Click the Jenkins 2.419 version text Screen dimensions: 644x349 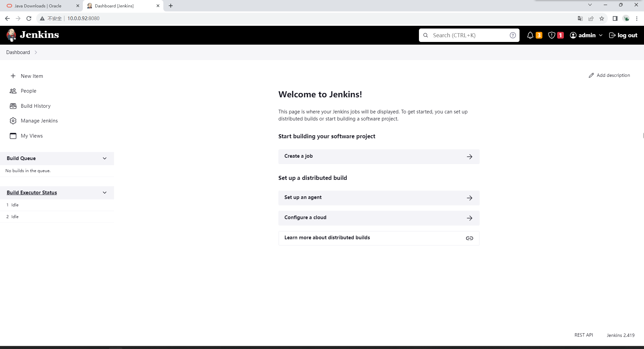pyautogui.click(x=621, y=335)
